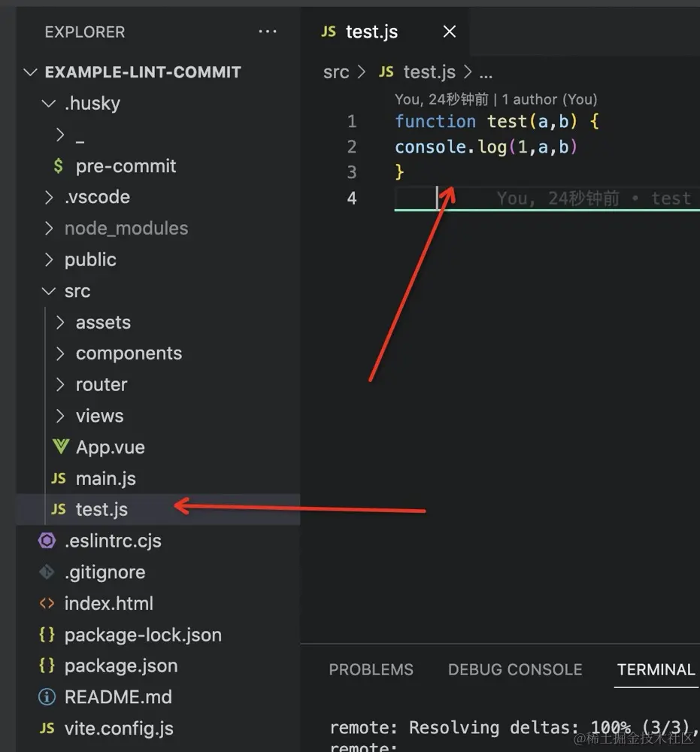Open the GitLens author annotation above line 1
This screenshot has width=700, height=752.
tap(495, 99)
